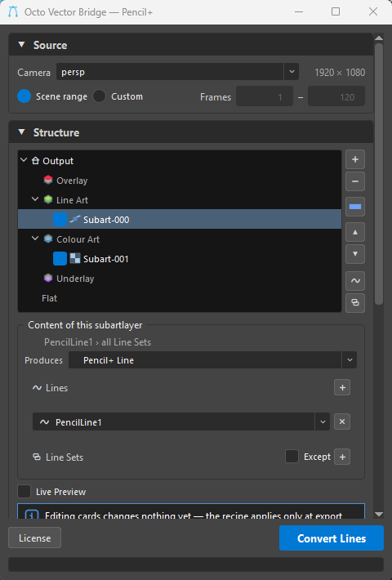Click the purple Underlay layer icon
The image size is (392, 580).
click(x=48, y=279)
